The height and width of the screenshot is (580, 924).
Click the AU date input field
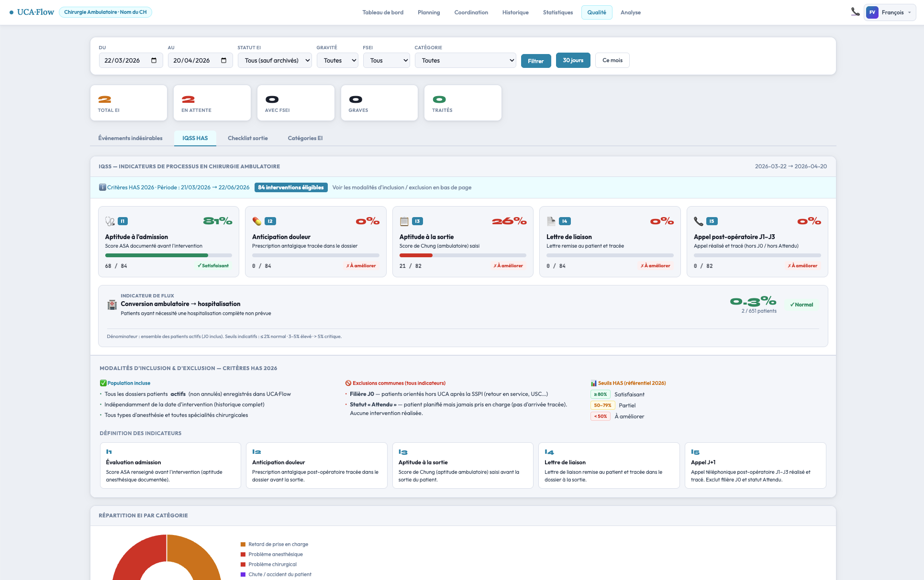click(200, 60)
